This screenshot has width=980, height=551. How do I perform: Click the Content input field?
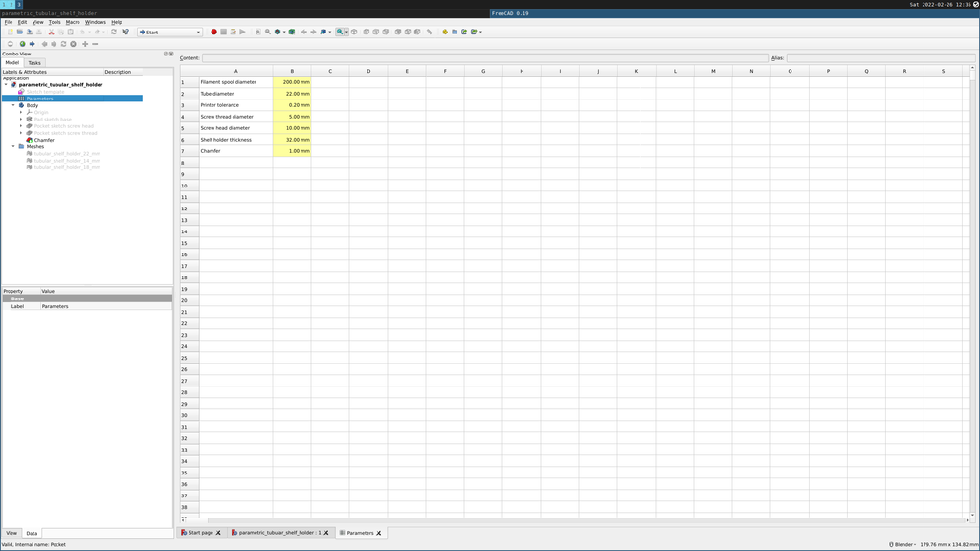485,58
